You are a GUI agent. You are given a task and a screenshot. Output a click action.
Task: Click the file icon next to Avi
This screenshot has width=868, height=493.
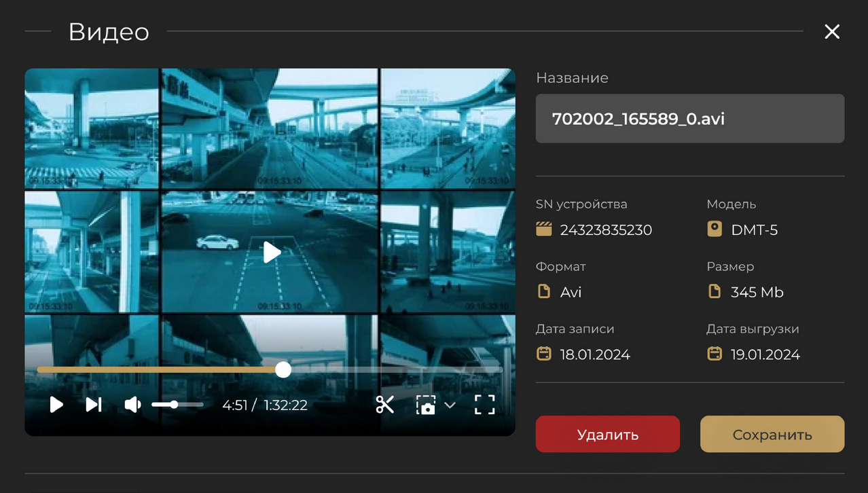pyautogui.click(x=543, y=292)
